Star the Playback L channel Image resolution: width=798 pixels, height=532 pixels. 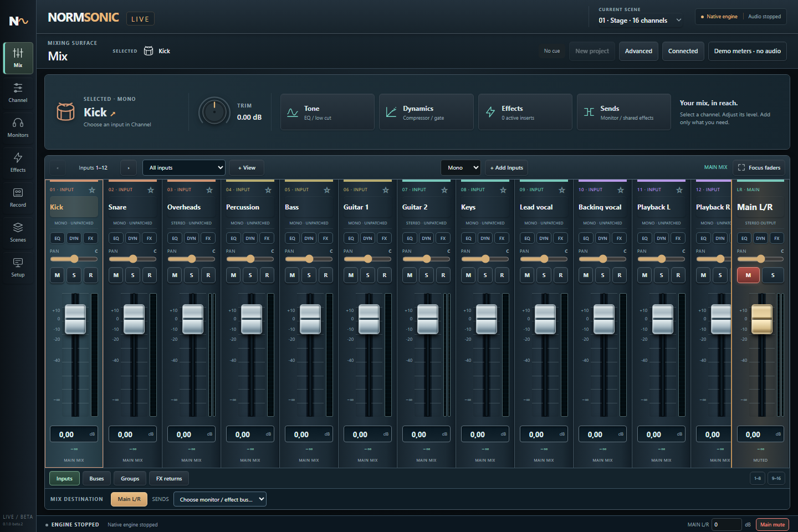(679, 190)
